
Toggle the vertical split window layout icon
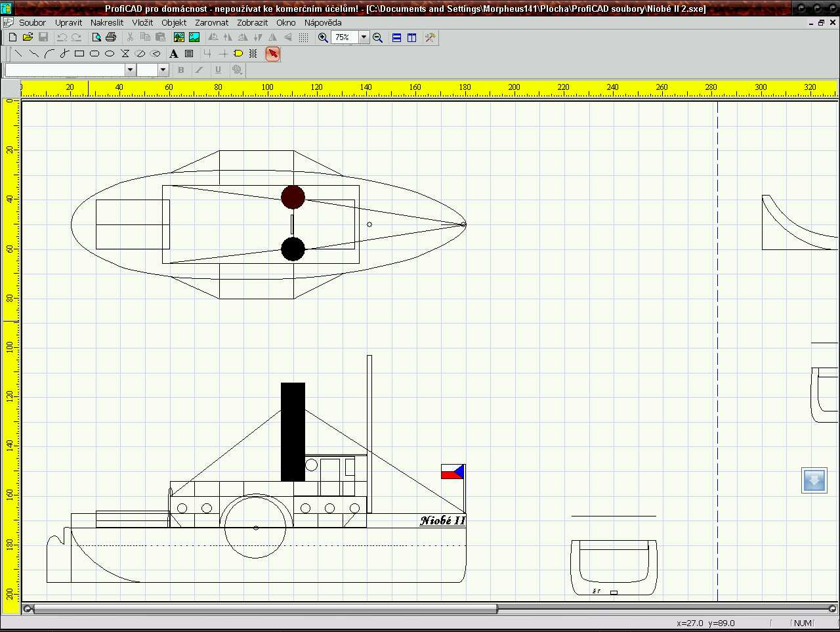[x=411, y=37]
